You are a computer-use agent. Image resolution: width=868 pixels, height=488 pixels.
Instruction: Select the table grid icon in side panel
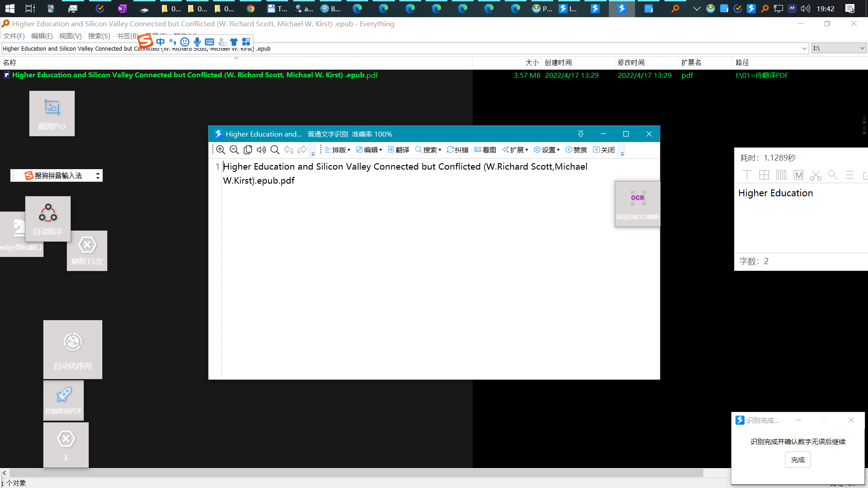point(764,175)
